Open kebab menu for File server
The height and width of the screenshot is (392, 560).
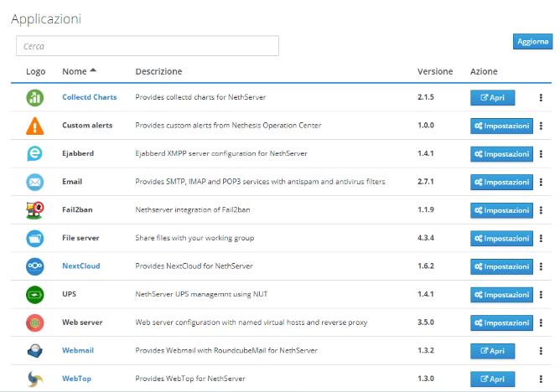point(541,238)
